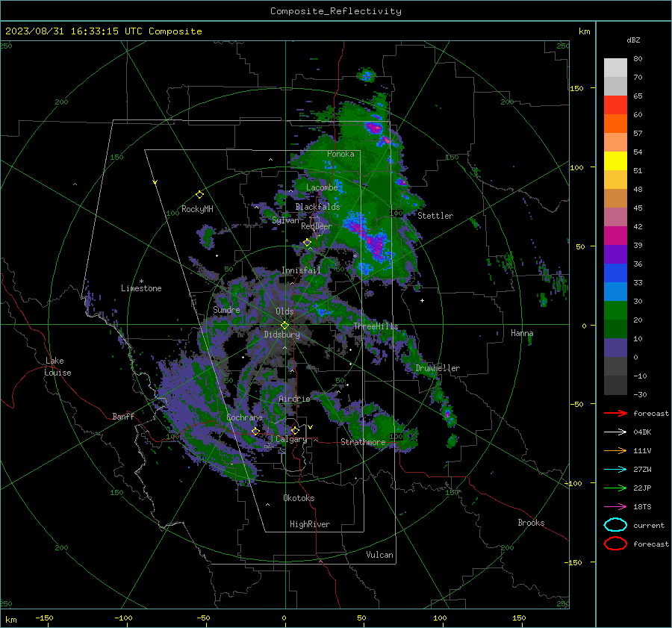Click the white 04DK arrow symbol
Screen dimensions: 672x628
615,432
